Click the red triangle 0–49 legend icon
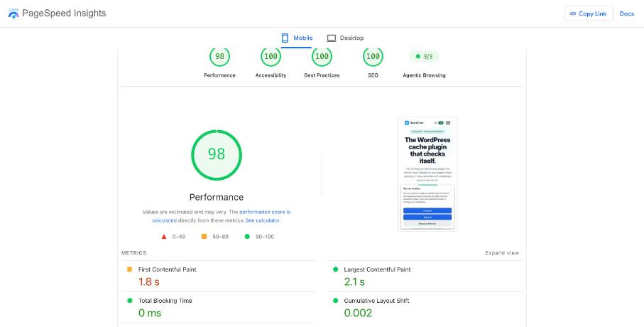This screenshot has width=644, height=327. (x=164, y=237)
